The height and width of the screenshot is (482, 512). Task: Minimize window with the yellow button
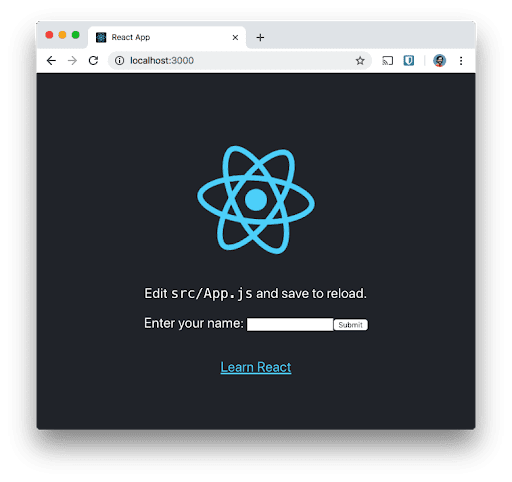tap(62, 35)
